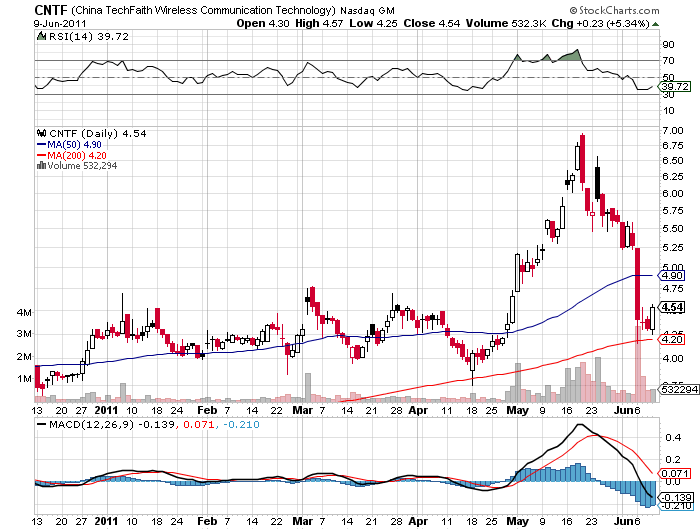Click the date label 9-Jun-2011
Screen dimensions: 700x530
coord(60,24)
